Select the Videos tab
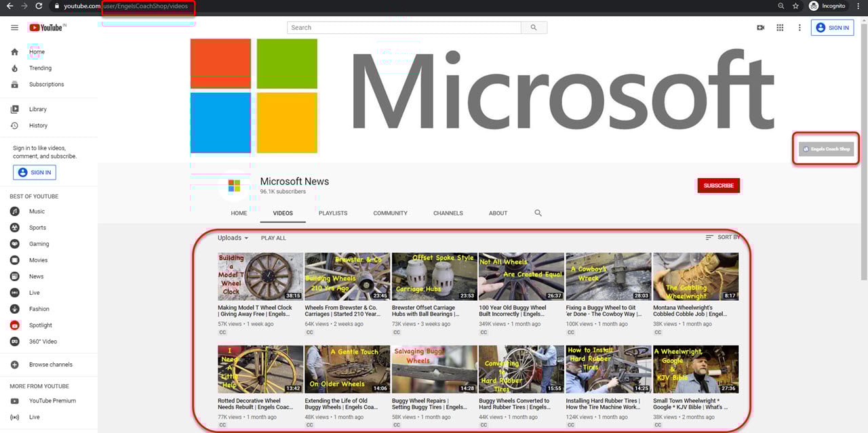868x433 pixels. click(283, 213)
